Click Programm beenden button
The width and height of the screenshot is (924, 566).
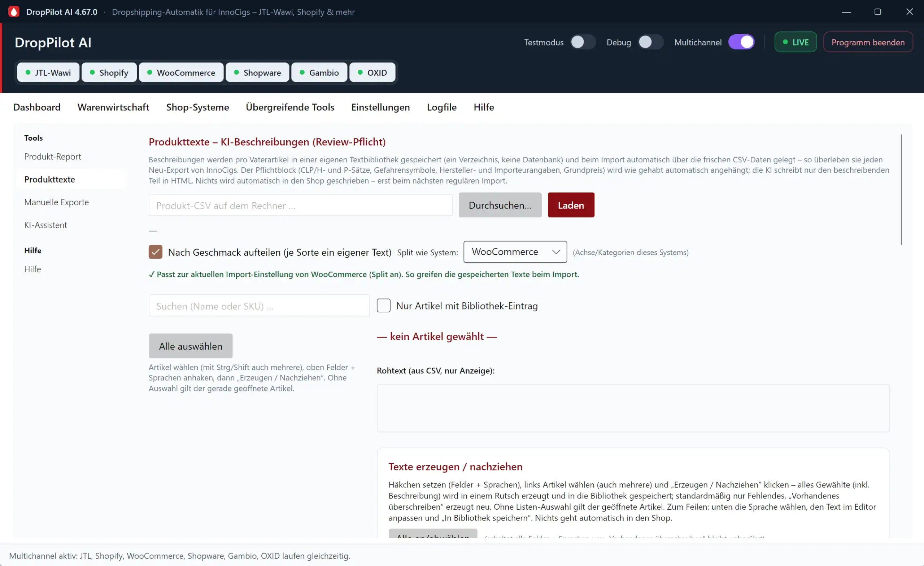click(868, 42)
